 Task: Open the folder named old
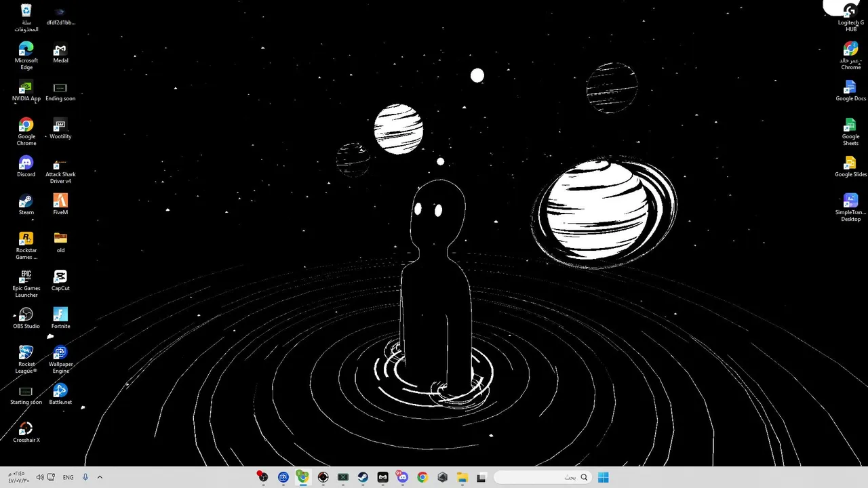click(60, 243)
